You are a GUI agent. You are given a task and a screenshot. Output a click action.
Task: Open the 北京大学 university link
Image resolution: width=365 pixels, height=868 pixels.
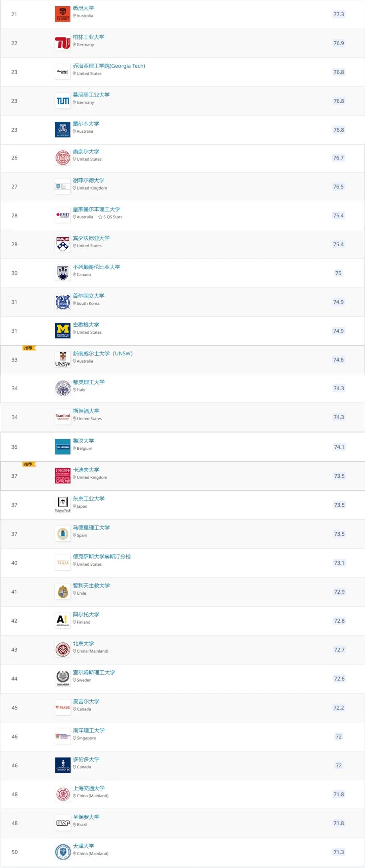point(83,643)
